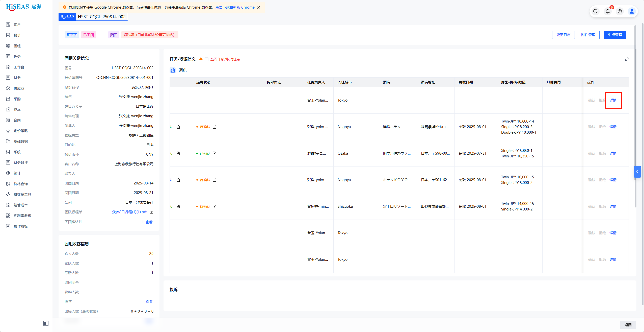The width and height of the screenshot is (644, 332).
Task: Open the notifications bell icon
Action: click(x=607, y=11)
